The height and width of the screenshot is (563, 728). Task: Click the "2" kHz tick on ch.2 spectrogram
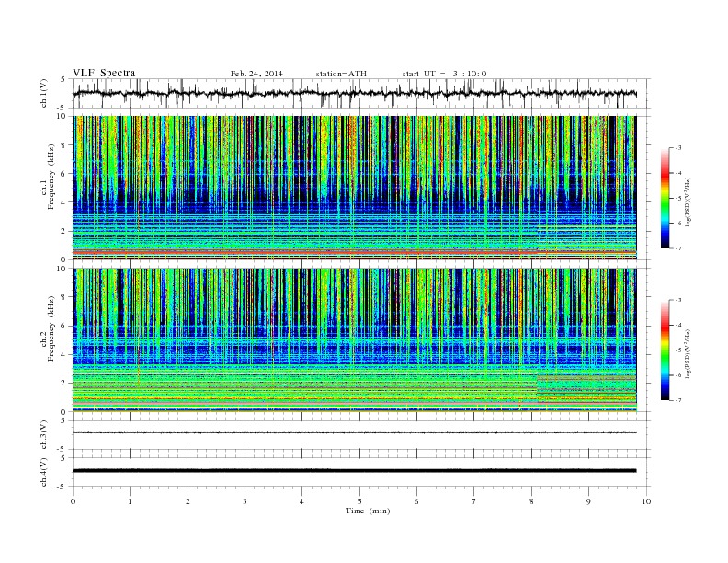tap(63, 384)
